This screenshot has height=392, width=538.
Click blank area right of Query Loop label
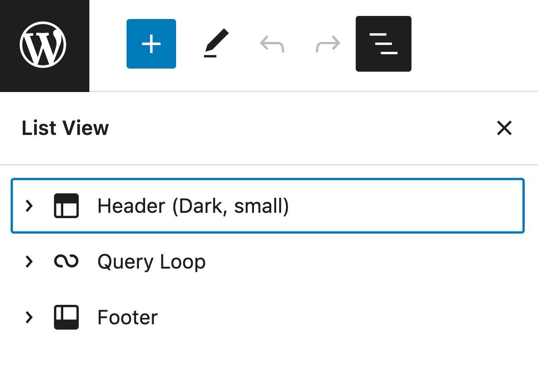coord(363,262)
